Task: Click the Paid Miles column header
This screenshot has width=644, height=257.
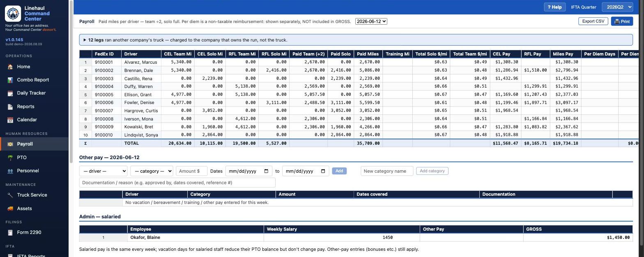Action: pos(368,54)
